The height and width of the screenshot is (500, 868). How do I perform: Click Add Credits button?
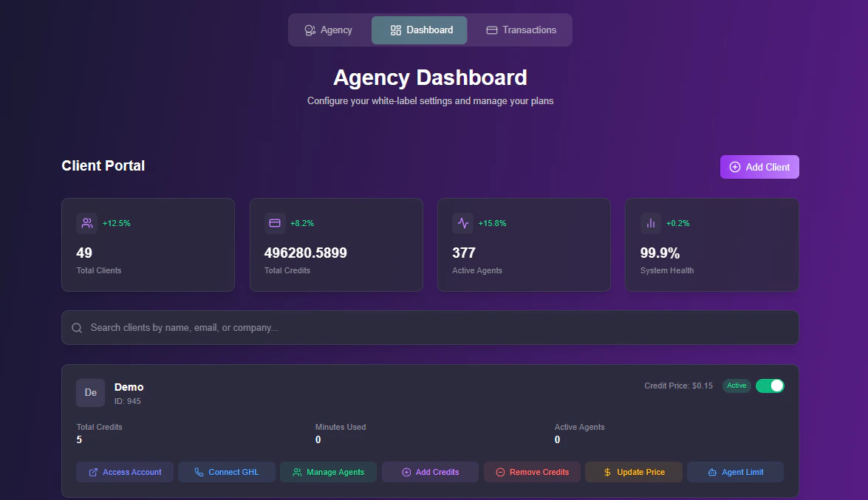[x=430, y=473]
